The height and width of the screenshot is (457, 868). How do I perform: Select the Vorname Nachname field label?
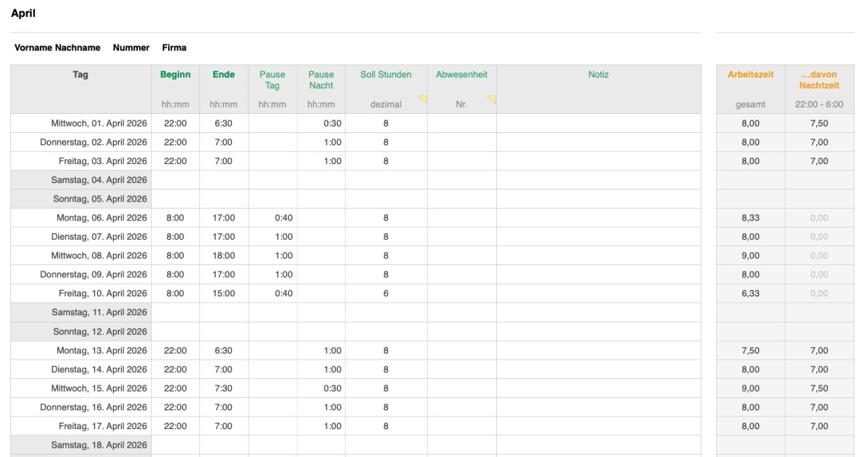57,48
